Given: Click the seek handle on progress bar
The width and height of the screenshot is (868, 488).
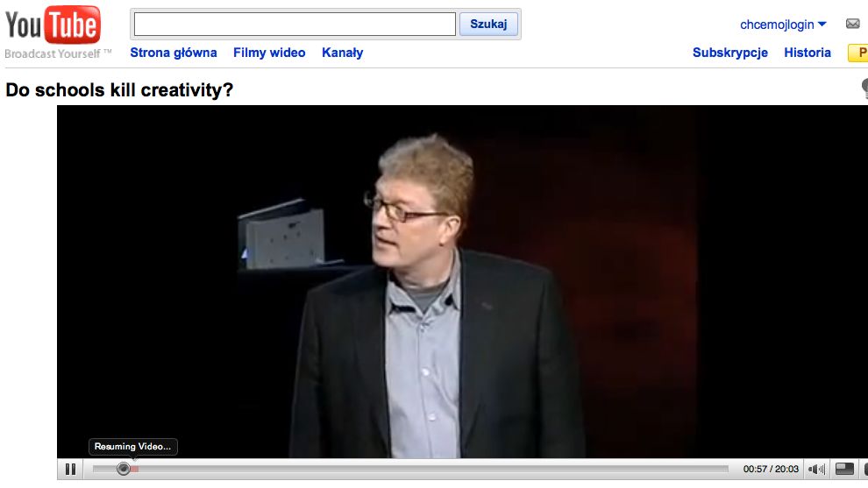Looking at the screenshot, I should click(x=124, y=470).
